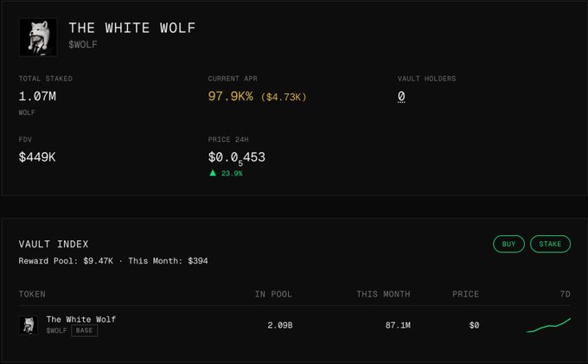Click the $449K FDV value
Screen dimensions: 588x364
[37, 157]
